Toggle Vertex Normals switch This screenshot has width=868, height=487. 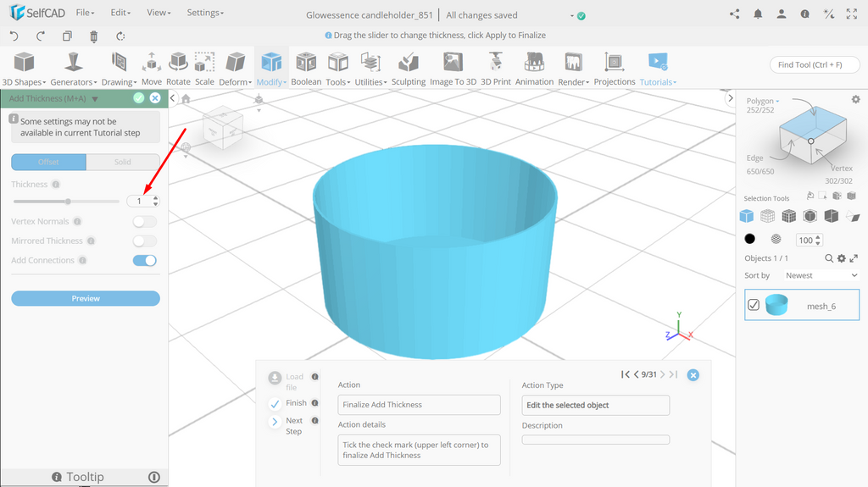coord(144,221)
